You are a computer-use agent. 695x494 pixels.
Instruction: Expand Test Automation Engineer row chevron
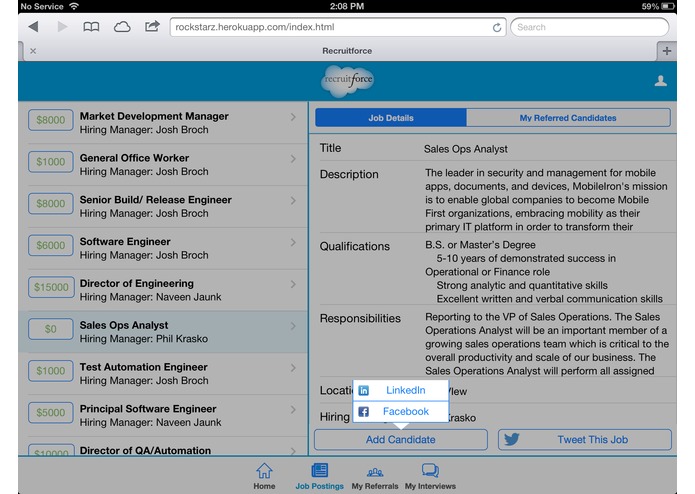pos(293,368)
